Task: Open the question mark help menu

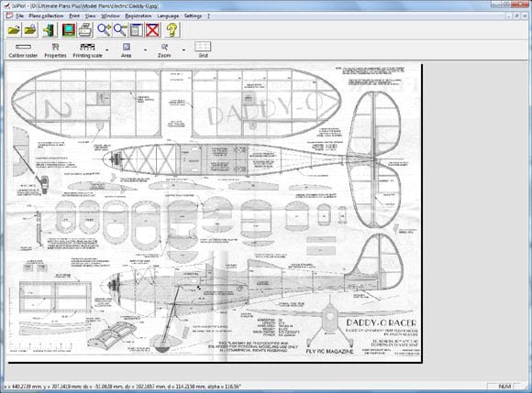Action: pos(208,16)
